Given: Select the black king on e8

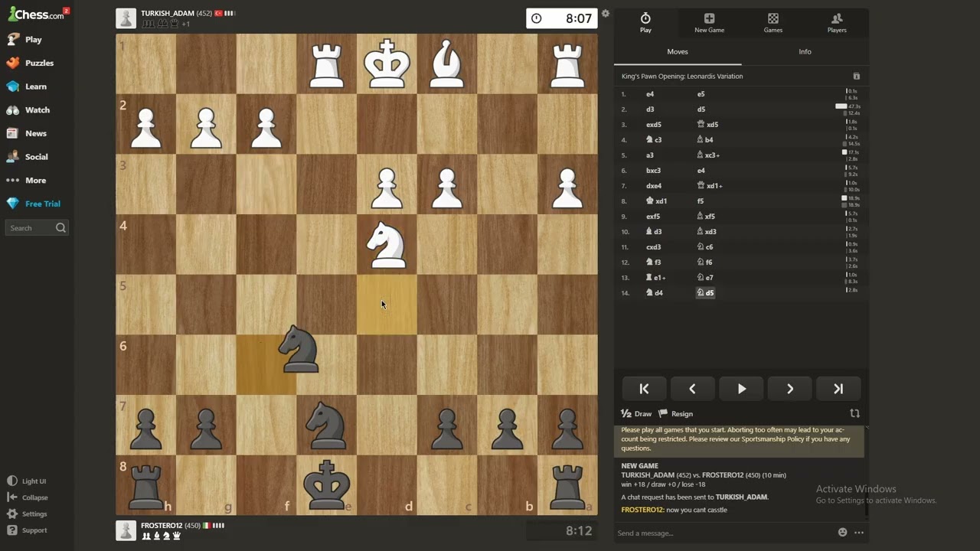Looking at the screenshot, I should [326, 486].
